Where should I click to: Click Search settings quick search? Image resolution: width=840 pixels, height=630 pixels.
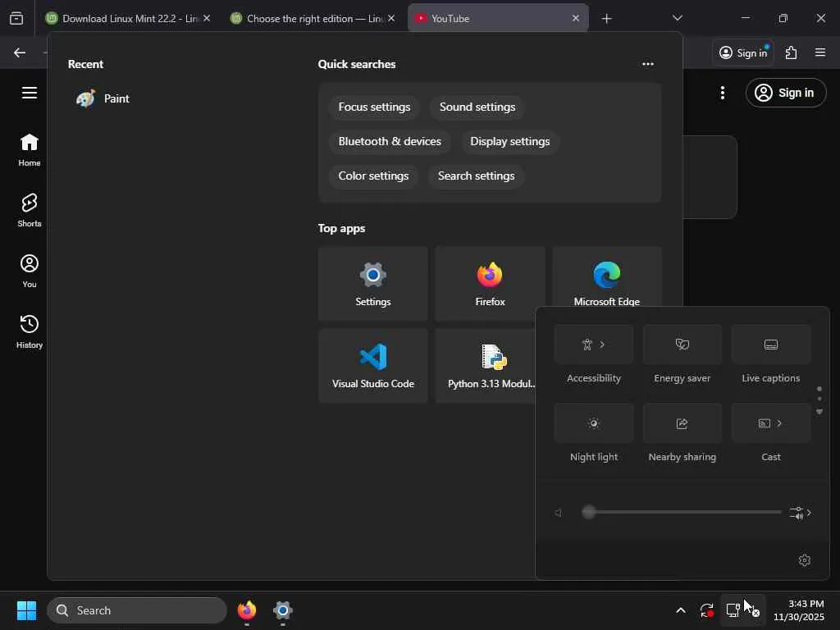477,176
